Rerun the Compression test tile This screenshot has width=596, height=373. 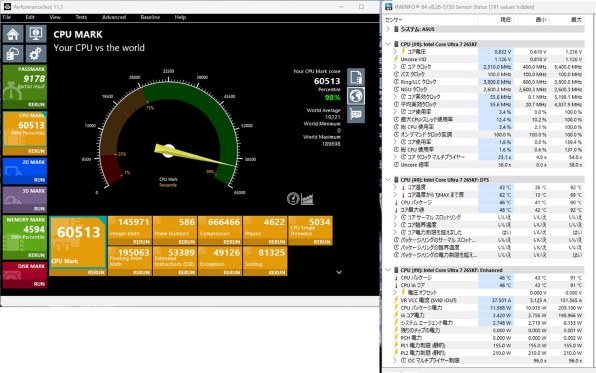(231, 242)
